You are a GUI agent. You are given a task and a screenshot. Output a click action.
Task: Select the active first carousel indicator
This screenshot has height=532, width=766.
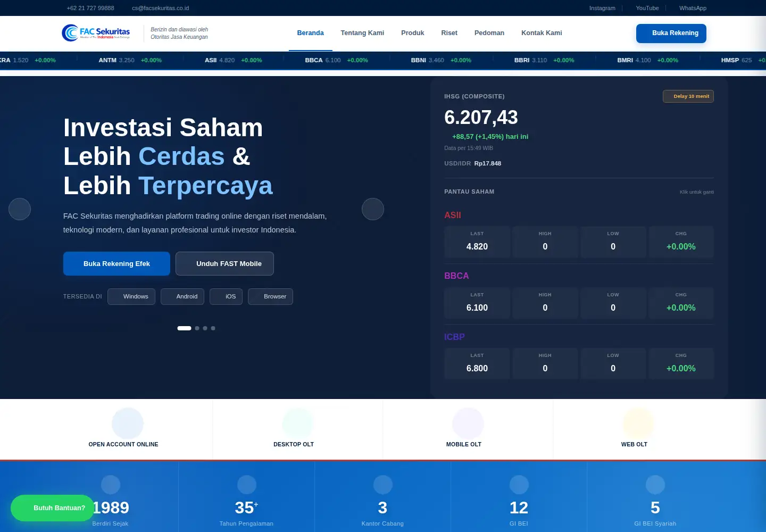pyautogui.click(x=184, y=328)
